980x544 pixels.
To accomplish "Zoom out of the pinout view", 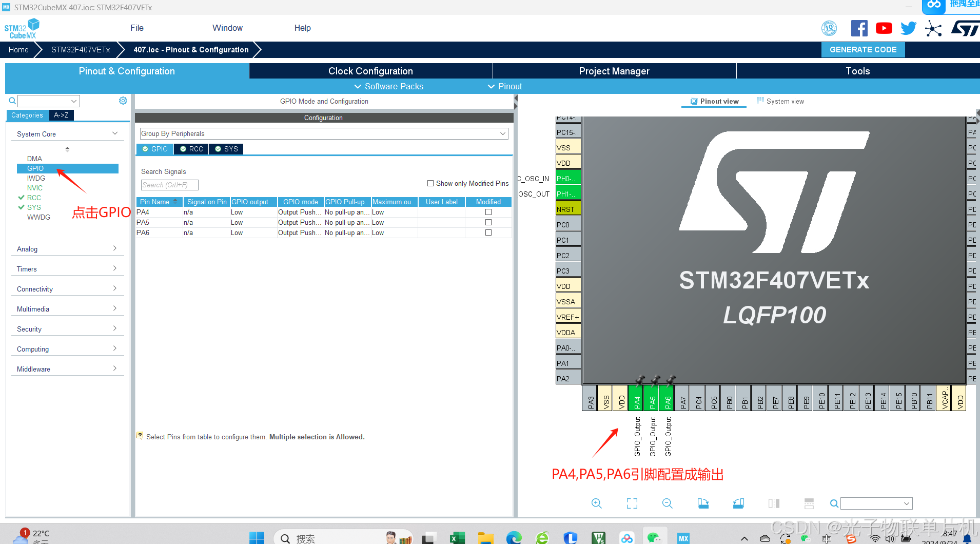I will (x=667, y=503).
